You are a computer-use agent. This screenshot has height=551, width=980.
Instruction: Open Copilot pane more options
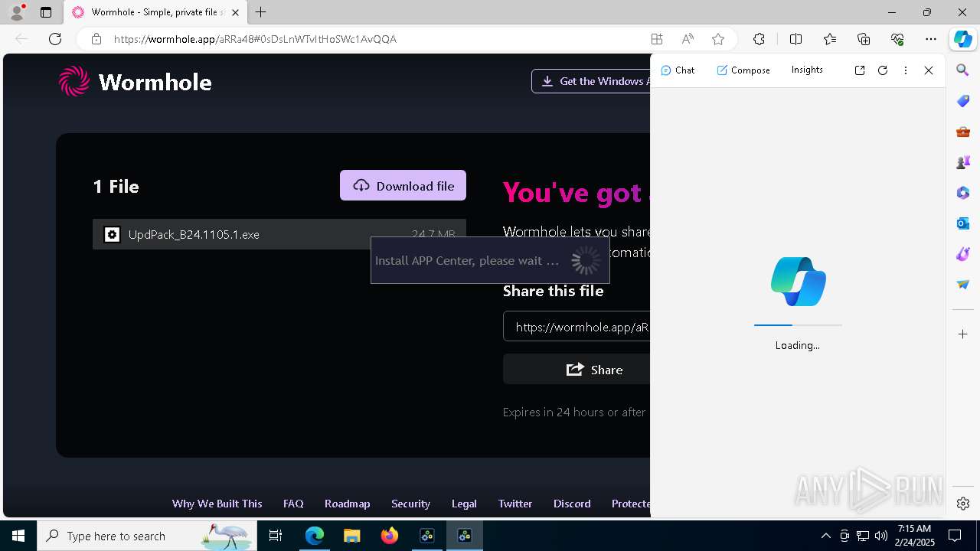pyautogui.click(x=906, y=70)
